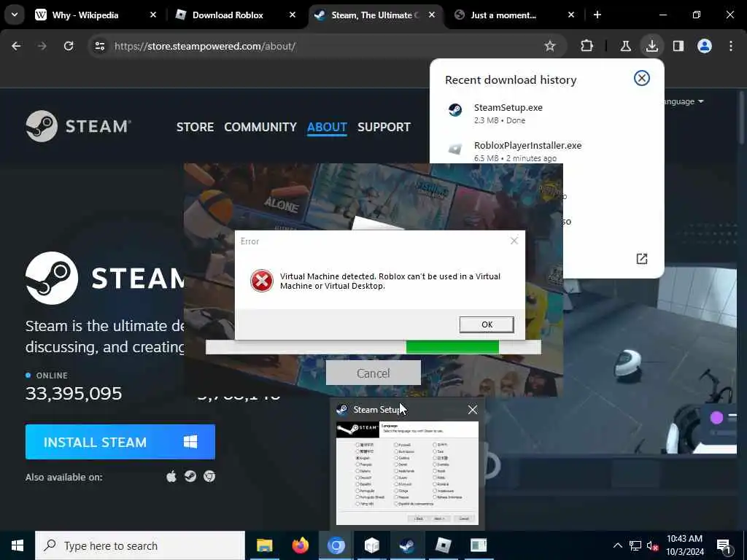747x560 pixels.
Task: Click the Chrome OS availability icon
Action: tap(209, 476)
